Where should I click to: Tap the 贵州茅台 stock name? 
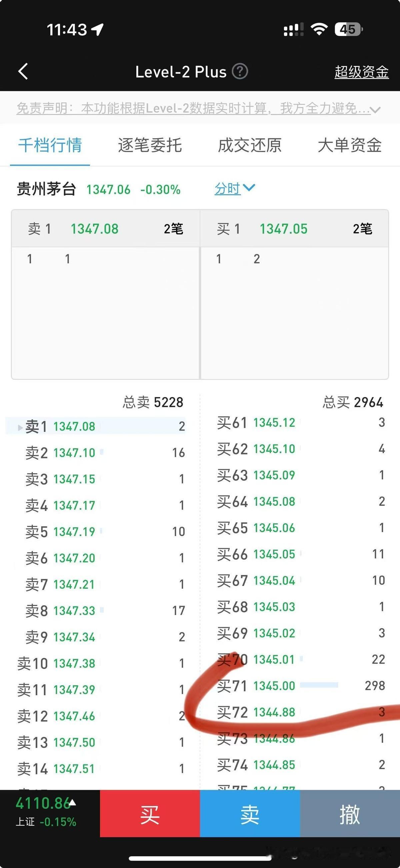tap(47, 189)
